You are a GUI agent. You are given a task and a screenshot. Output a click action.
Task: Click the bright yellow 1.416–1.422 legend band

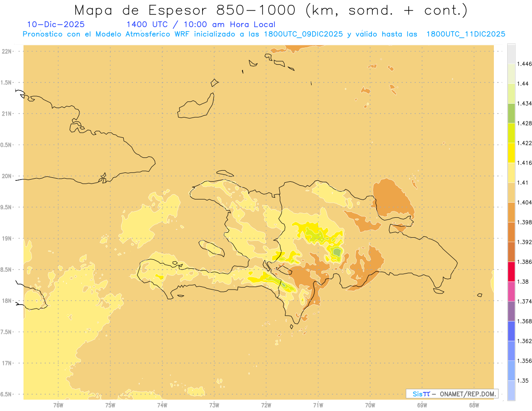click(511, 153)
